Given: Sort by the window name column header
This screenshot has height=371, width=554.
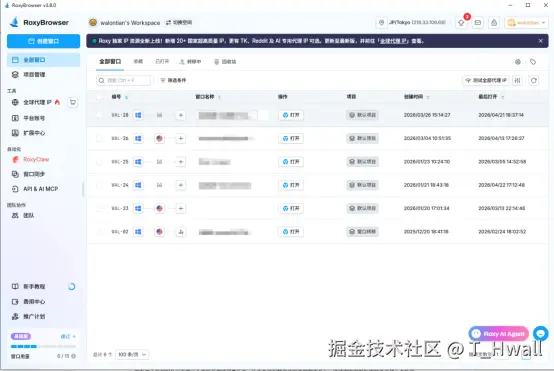Looking at the screenshot, I should pos(208,97).
